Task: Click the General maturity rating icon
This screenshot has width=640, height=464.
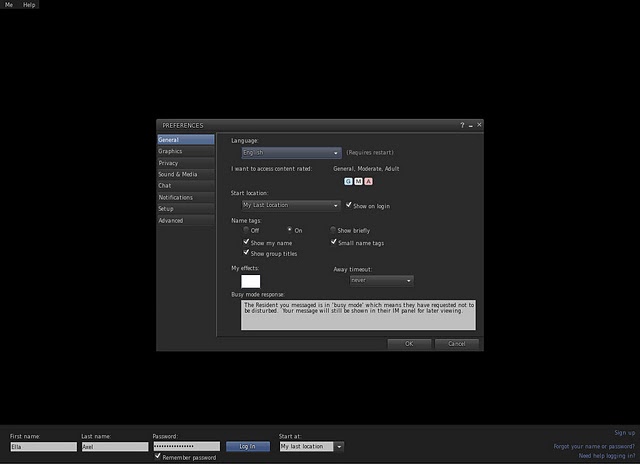Action: (348, 181)
